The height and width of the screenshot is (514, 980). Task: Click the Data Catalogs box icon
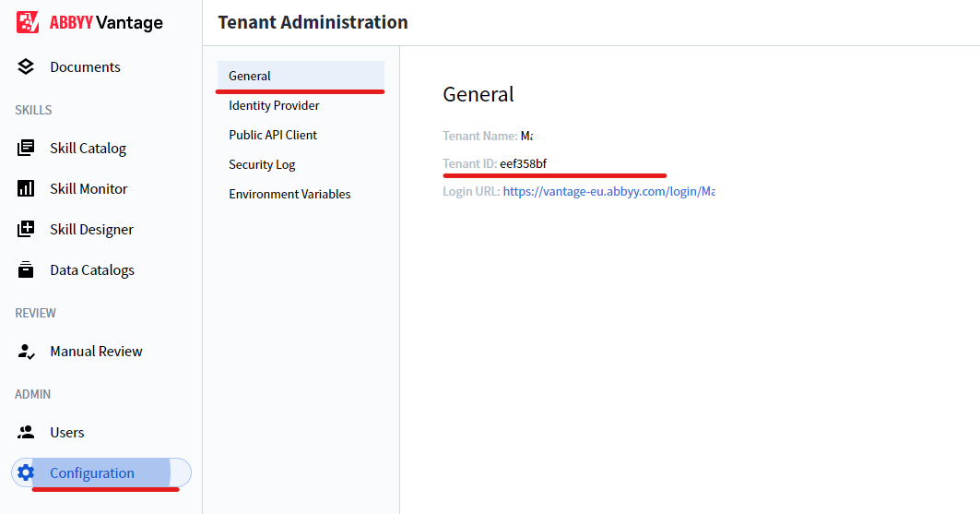[26, 269]
